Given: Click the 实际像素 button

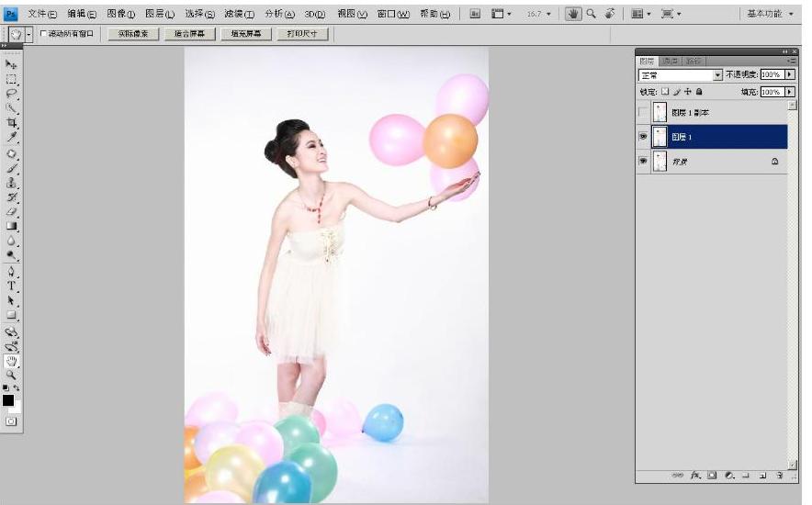Looking at the screenshot, I should coord(133,34).
